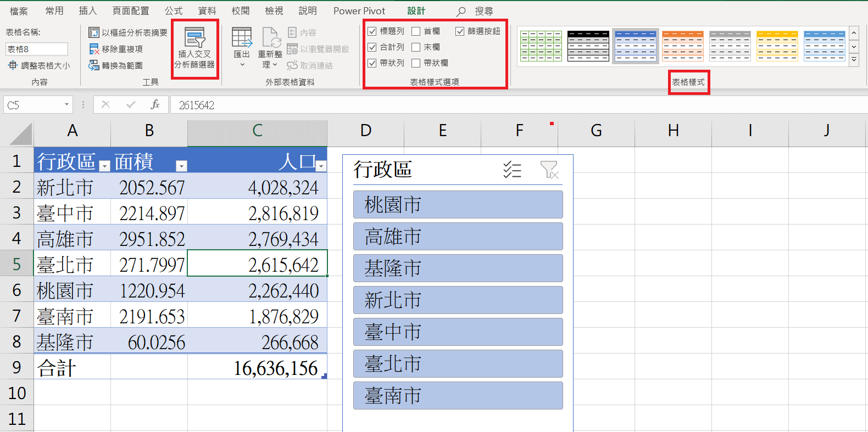Click the 表格名稱 input field

[37, 49]
